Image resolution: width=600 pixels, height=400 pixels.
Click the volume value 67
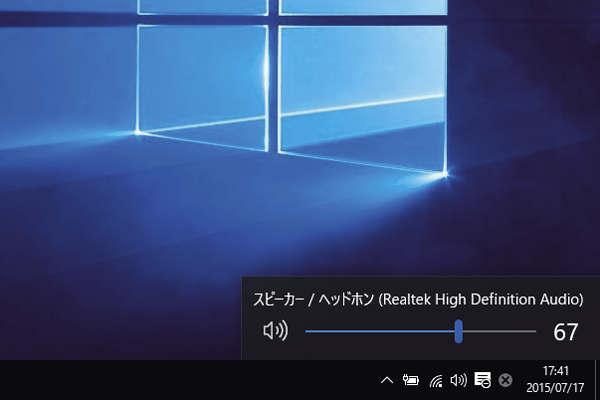coord(565,332)
